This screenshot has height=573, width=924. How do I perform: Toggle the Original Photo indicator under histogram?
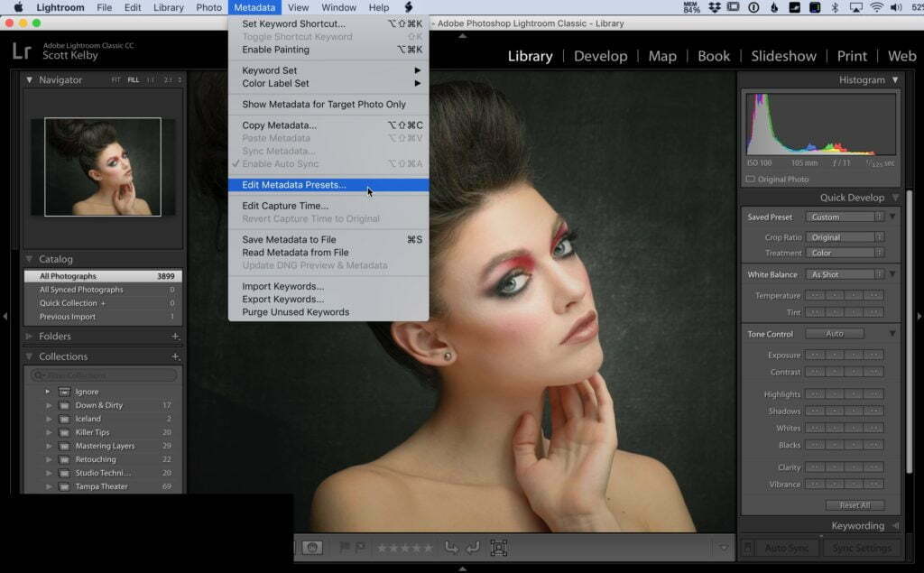tap(751, 179)
